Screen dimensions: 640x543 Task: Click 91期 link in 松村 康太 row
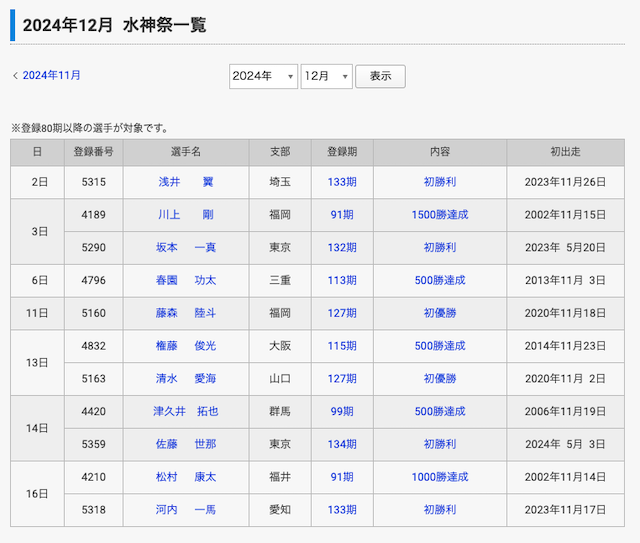pos(342,477)
